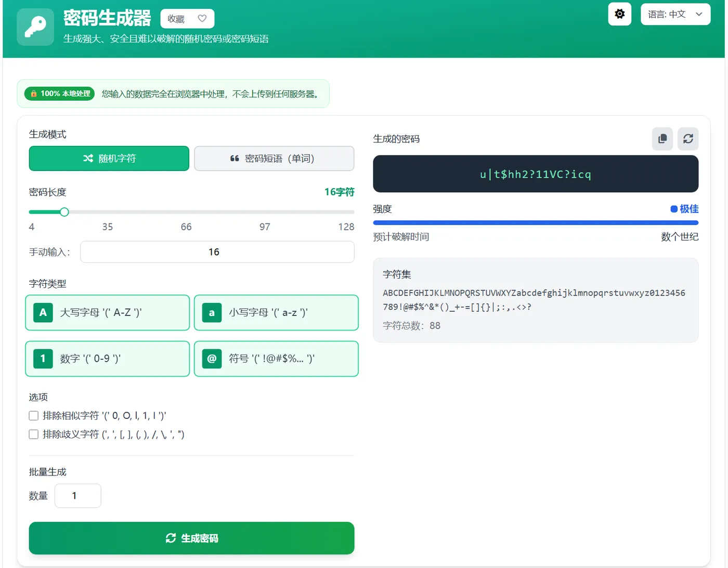Viewport: 728px width, 568px height.
Task: Enable 排除歧义字符 option
Action: tap(33, 434)
